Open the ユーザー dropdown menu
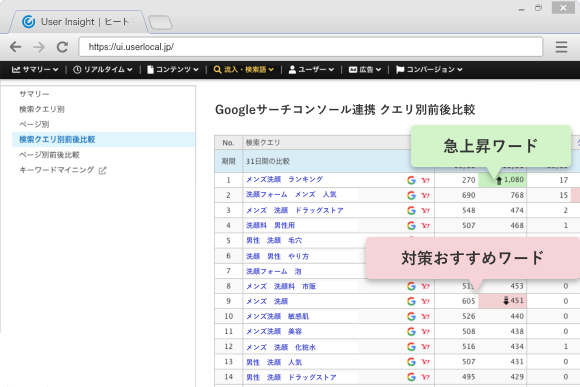The width and height of the screenshot is (580, 387). pos(311,70)
